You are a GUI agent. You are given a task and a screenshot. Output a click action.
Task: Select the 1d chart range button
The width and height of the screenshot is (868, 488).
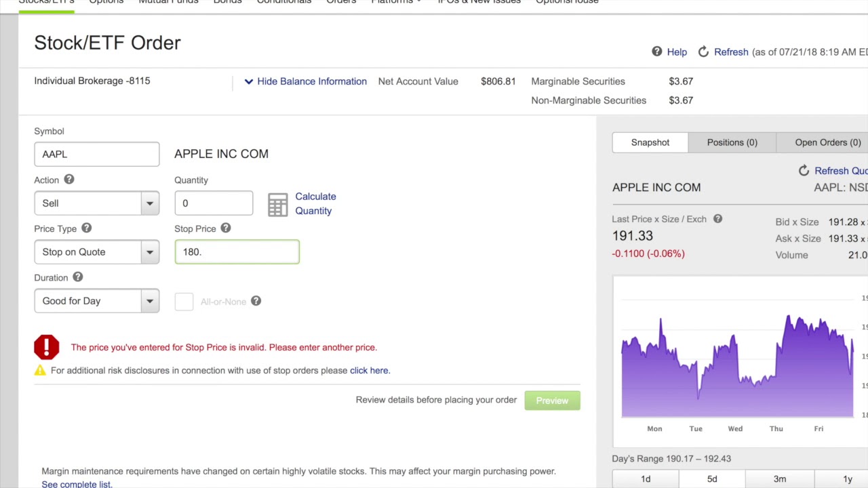tap(646, 479)
